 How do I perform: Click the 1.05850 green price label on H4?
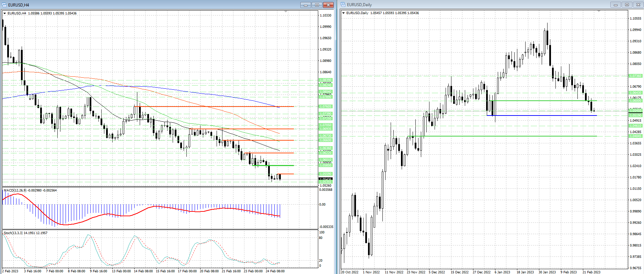(x=325, y=165)
